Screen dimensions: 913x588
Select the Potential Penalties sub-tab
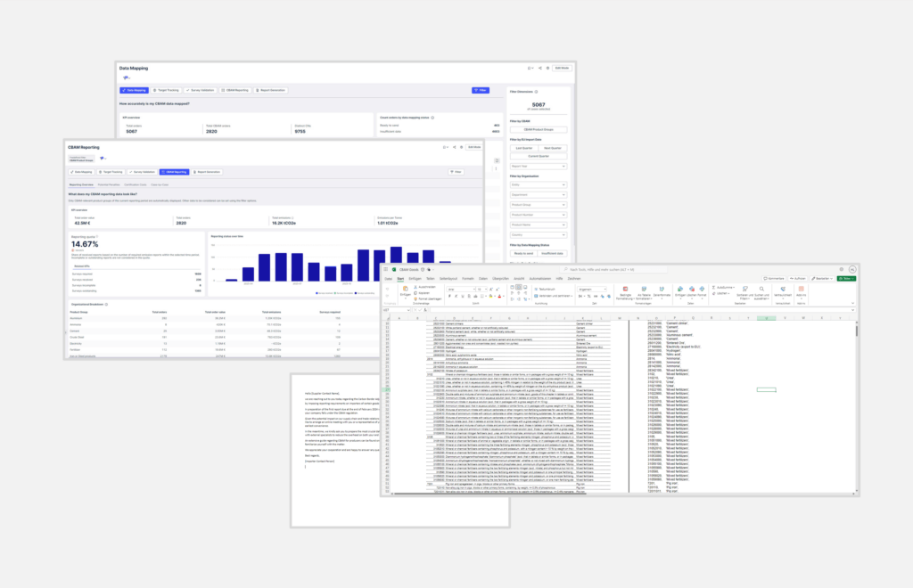coord(109,184)
